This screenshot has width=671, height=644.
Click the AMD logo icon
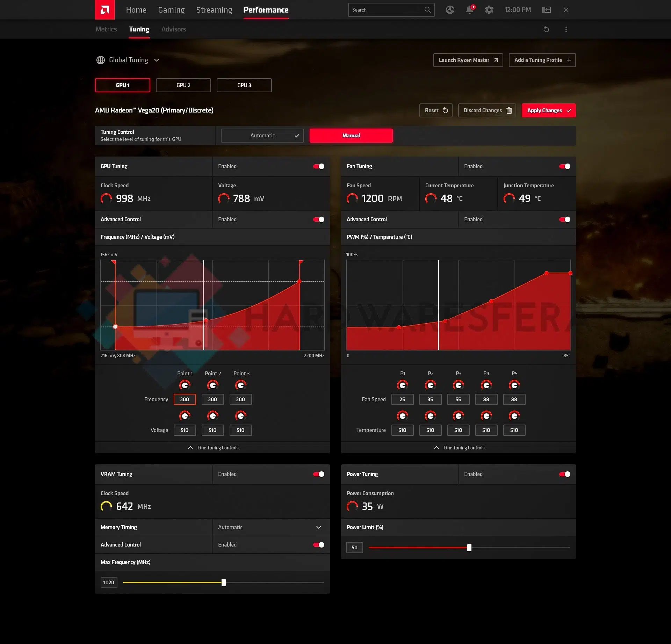[x=105, y=10]
